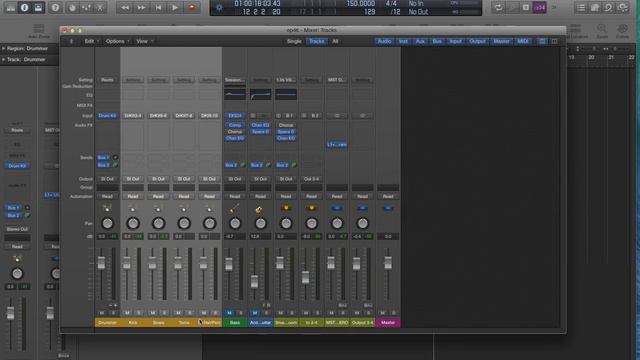Open LCD display settings gear
Screen dimensions: 640x360
point(219,8)
